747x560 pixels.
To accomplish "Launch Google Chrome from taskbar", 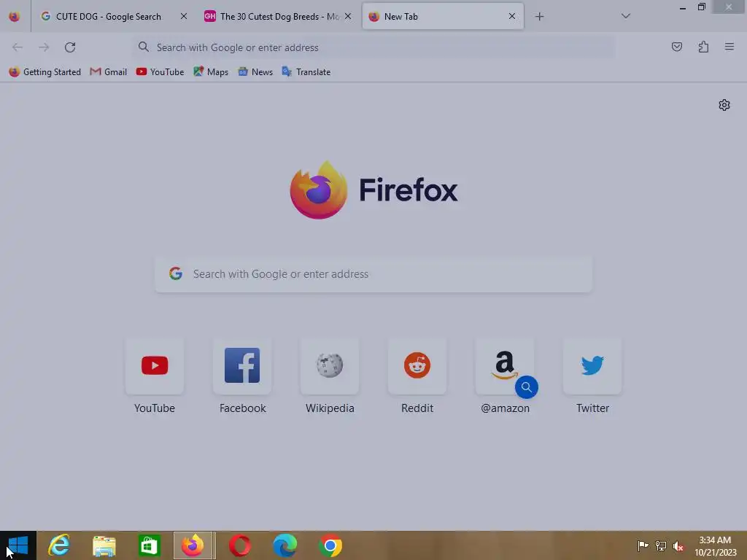I will (330, 545).
